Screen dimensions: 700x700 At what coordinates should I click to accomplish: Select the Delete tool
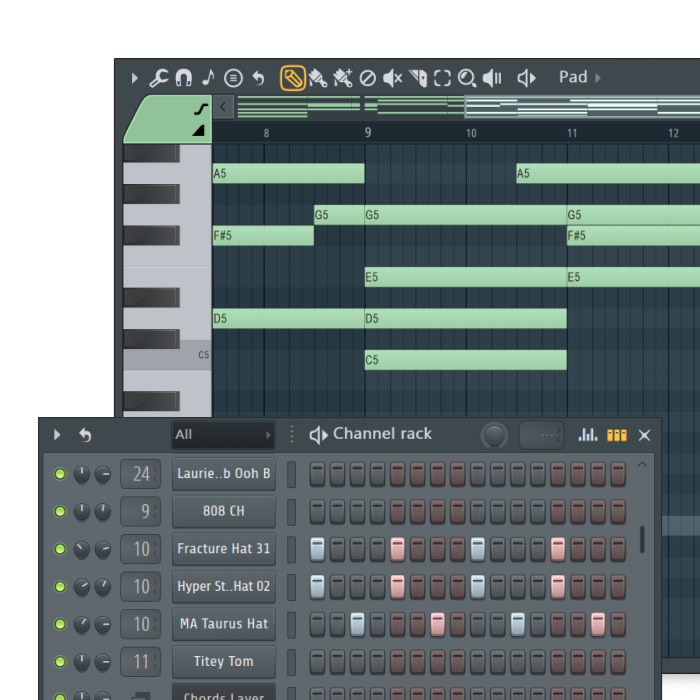[367, 79]
